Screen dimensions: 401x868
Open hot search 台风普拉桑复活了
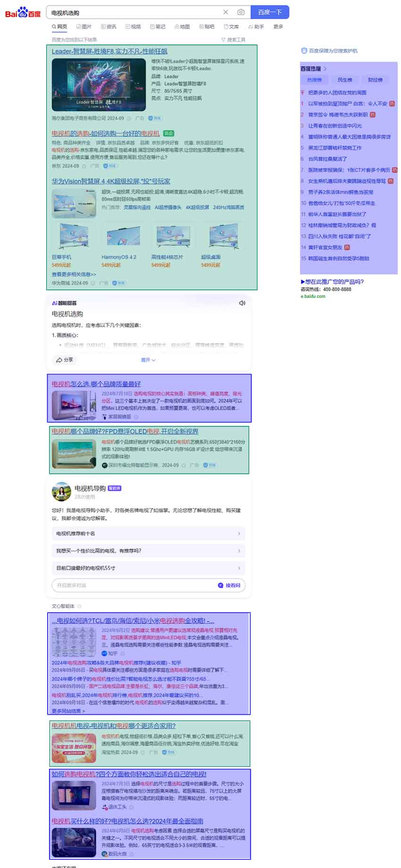tap(327, 159)
